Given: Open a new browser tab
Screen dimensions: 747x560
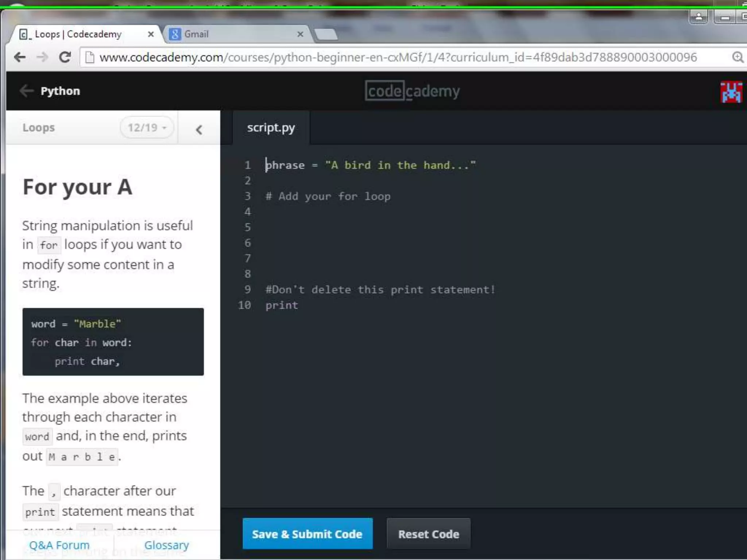Looking at the screenshot, I should coord(326,34).
